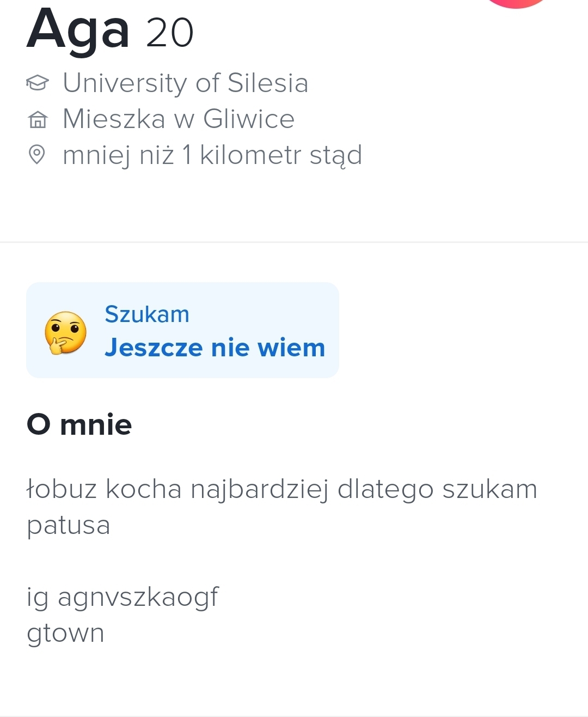This screenshot has width=588, height=717.
Task: Click the home icon beside Mieszka
Action: point(37,119)
